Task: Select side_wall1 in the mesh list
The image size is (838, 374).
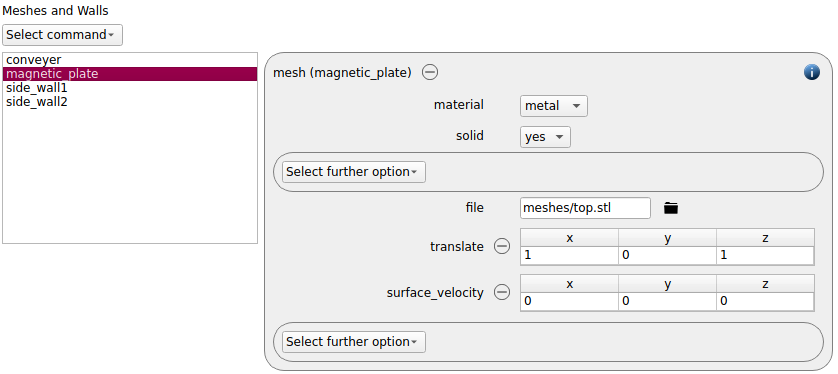Action: click(130, 88)
